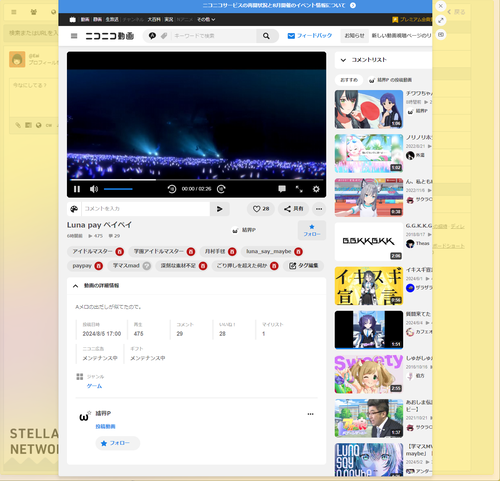Pause the video playback

(77, 189)
